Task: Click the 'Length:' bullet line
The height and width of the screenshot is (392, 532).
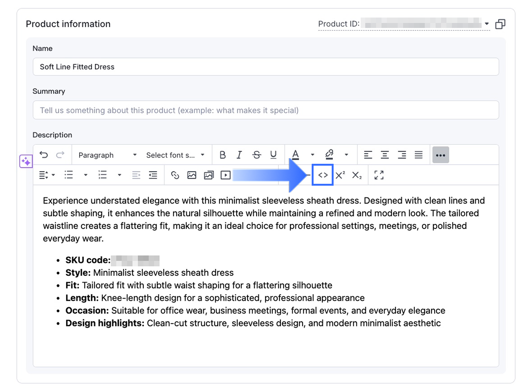Action: (x=215, y=298)
